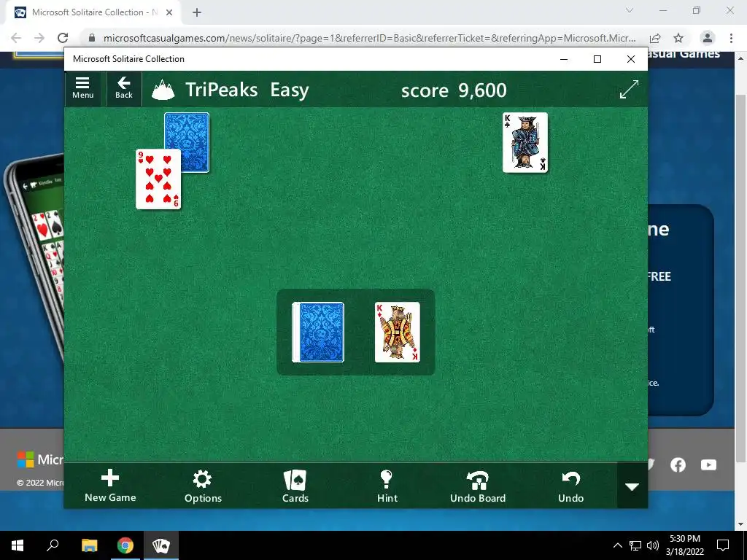
Task: Open the Cards selection
Action: [295, 486]
